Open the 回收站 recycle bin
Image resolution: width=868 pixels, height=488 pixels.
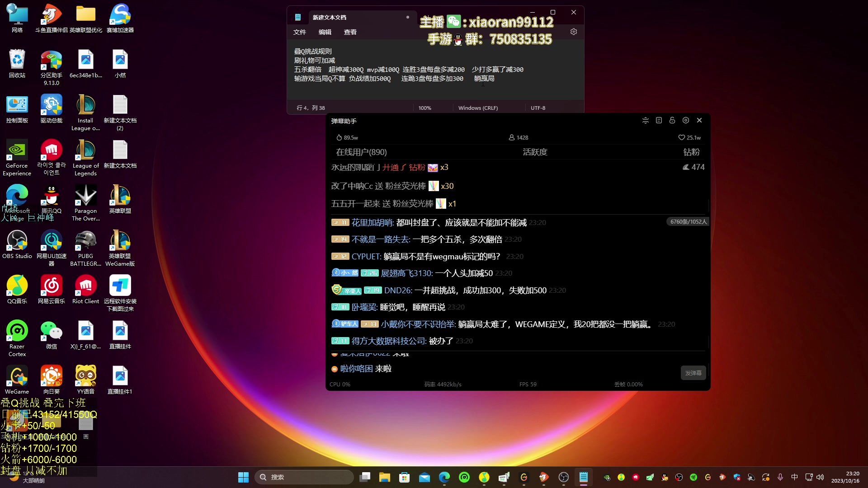17,63
